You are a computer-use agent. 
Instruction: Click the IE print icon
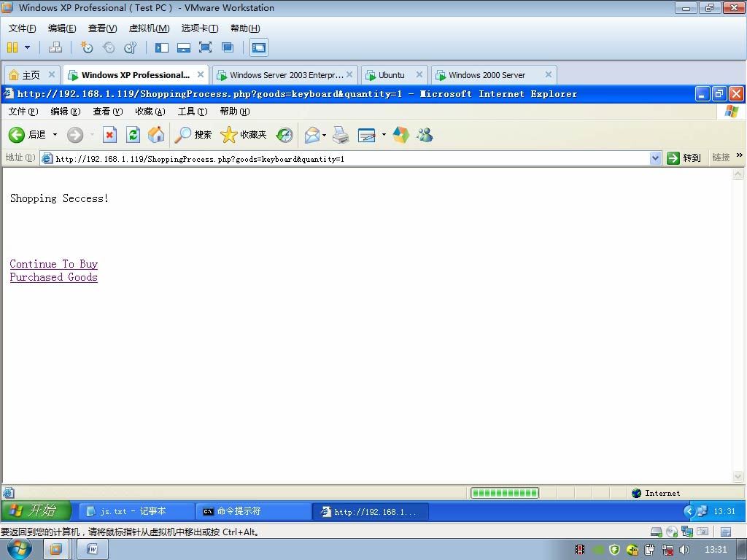(x=341, y=135)
